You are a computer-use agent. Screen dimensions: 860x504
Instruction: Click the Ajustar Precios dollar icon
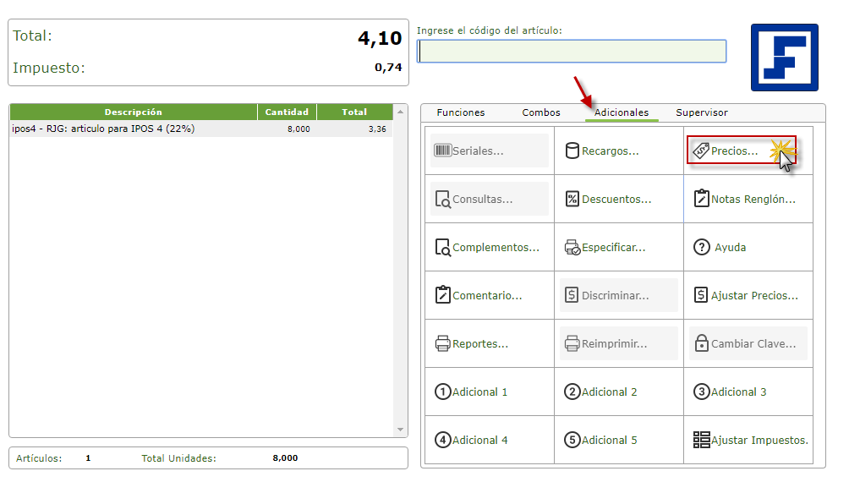point(701,295)
